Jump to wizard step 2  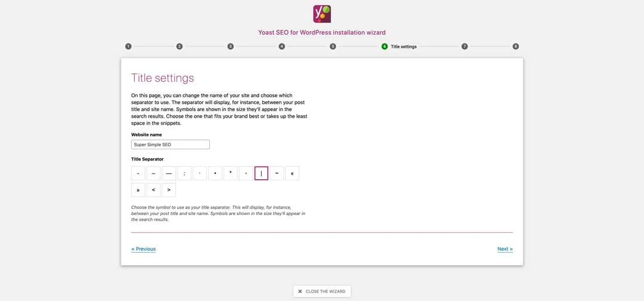[179, 47]
